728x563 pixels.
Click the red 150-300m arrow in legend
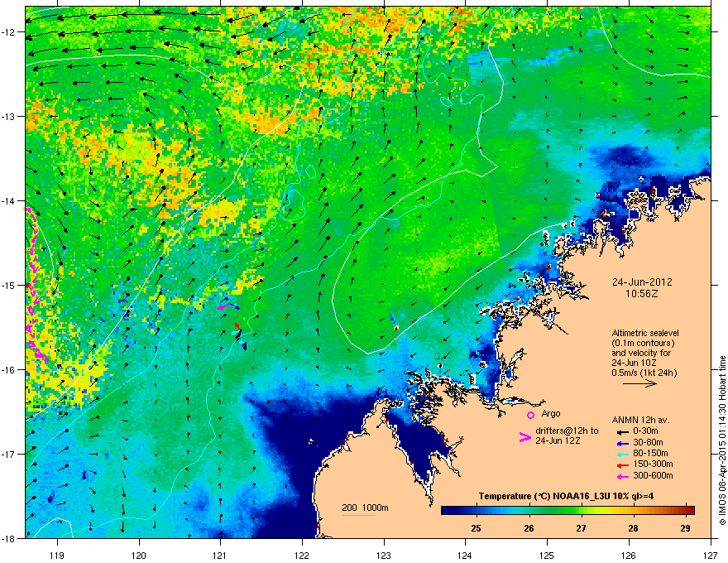pos(622,465)
